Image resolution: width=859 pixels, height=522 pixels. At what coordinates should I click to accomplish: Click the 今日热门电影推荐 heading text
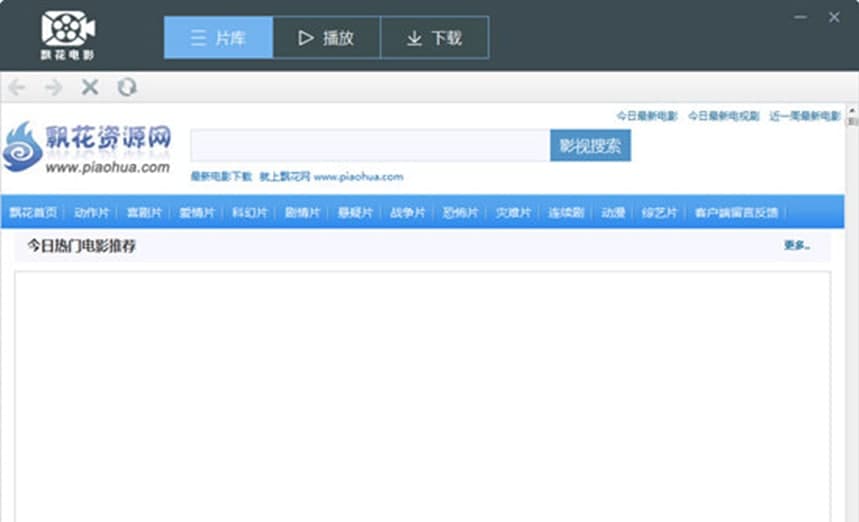click(82, 246)
